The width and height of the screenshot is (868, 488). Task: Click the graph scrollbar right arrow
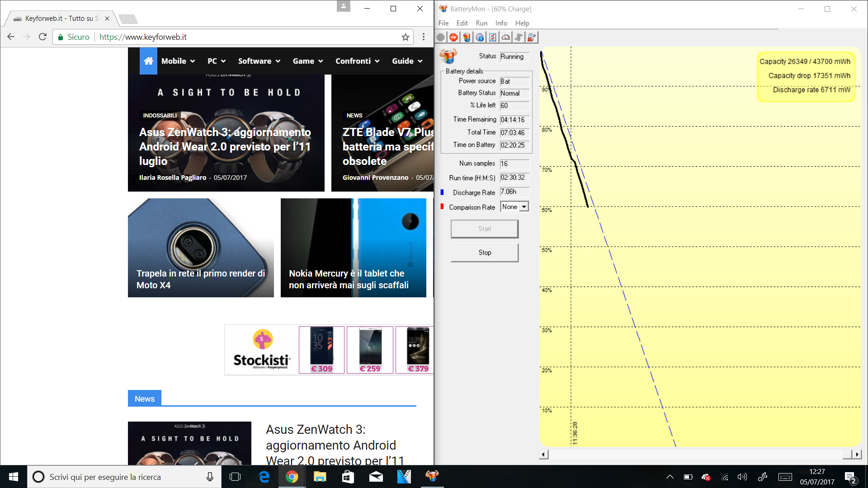(x=857, y=454)
